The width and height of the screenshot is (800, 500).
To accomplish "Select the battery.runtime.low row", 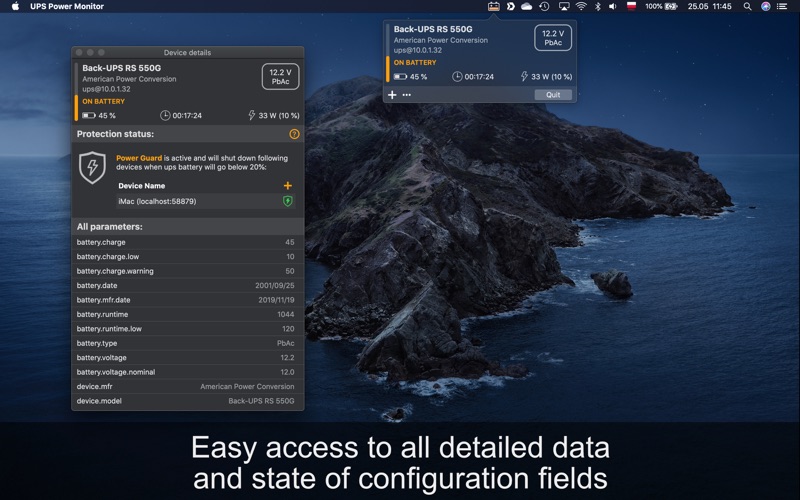I will [x=188, y=329].
